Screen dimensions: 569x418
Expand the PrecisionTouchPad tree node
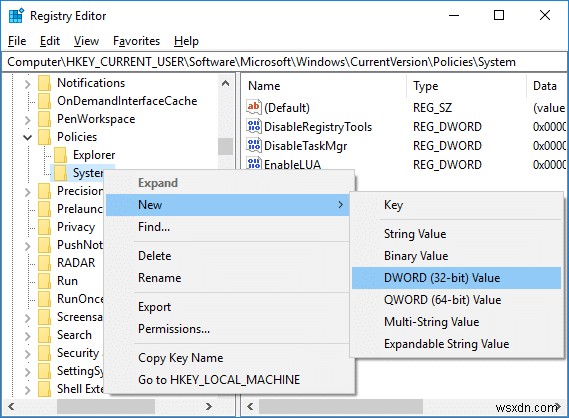click(28, 192)
